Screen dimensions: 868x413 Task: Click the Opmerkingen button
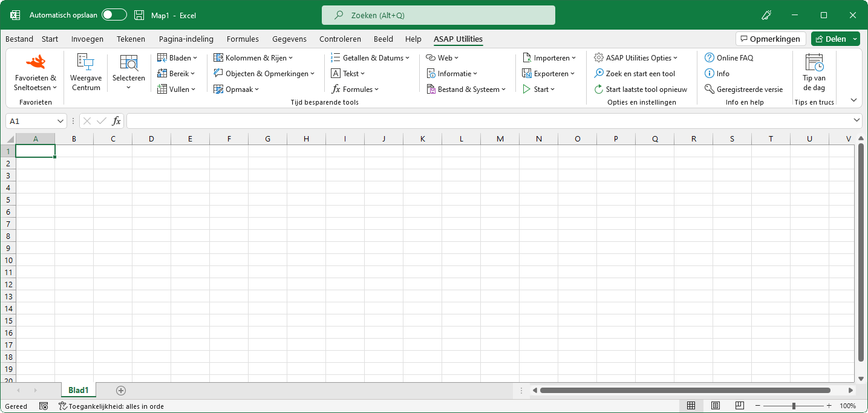pos(771,39)
